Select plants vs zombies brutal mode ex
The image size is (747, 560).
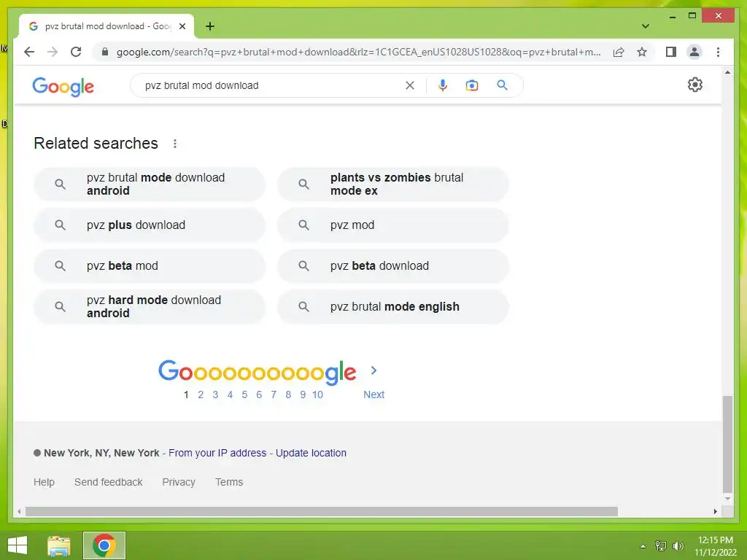393,184
